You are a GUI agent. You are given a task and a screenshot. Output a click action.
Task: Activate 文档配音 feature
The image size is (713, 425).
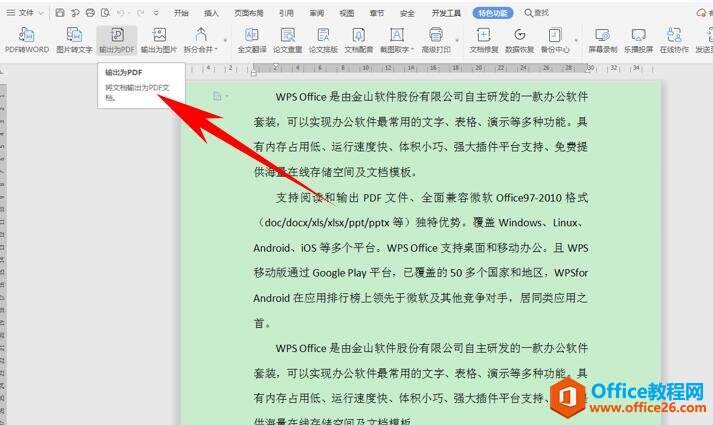click(x=359, y=40)
